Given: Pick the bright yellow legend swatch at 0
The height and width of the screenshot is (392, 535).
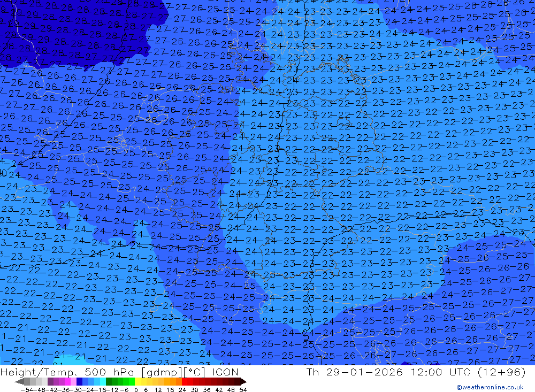Looking at the screenshot, I should (x=138, y=381).
